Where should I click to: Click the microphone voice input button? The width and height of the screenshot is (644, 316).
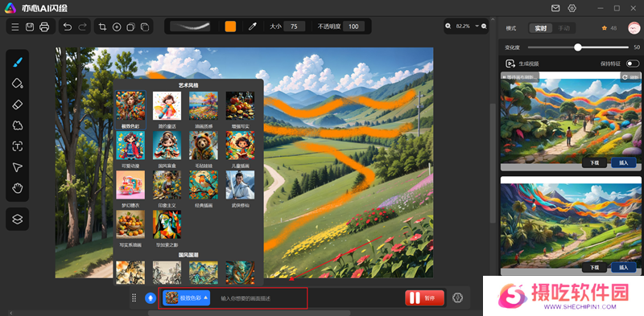150,298
